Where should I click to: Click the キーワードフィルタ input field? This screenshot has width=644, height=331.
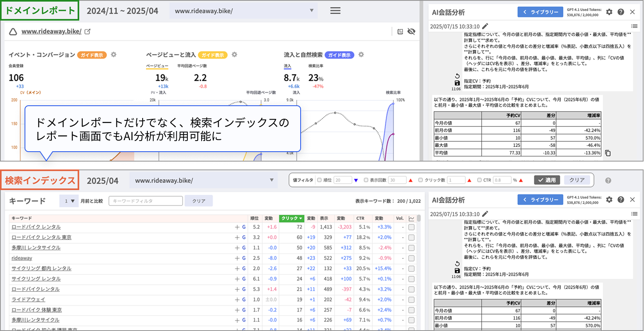tap(145, 201)
